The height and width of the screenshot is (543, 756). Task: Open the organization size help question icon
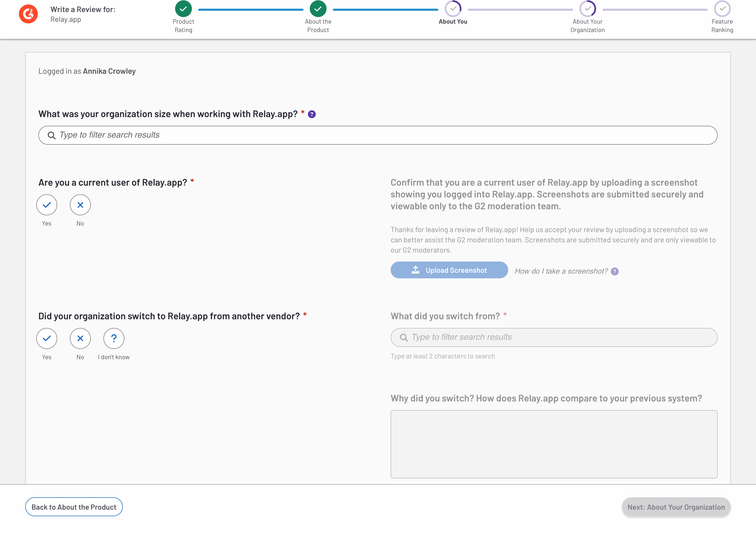click(x=312, y=114)
